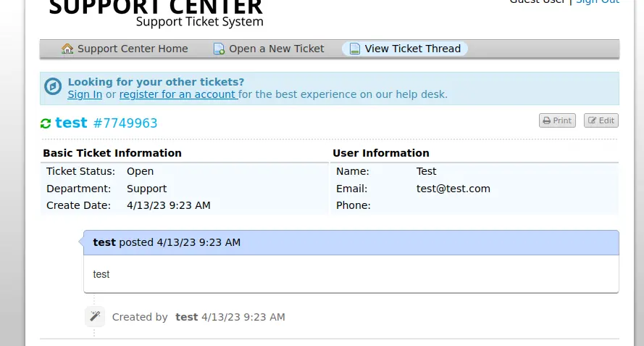Click the ticket number #7749963 link

(125, 123)
